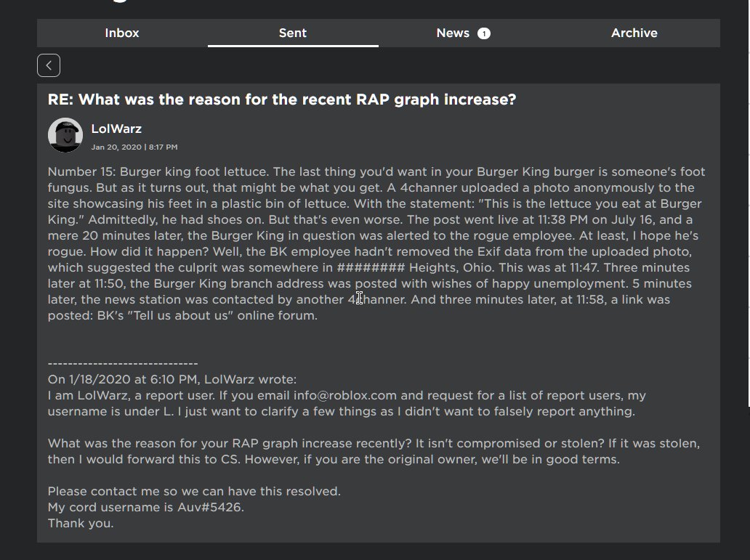
Task: Open the LolWarz profile name link
Action: (116, 129)
